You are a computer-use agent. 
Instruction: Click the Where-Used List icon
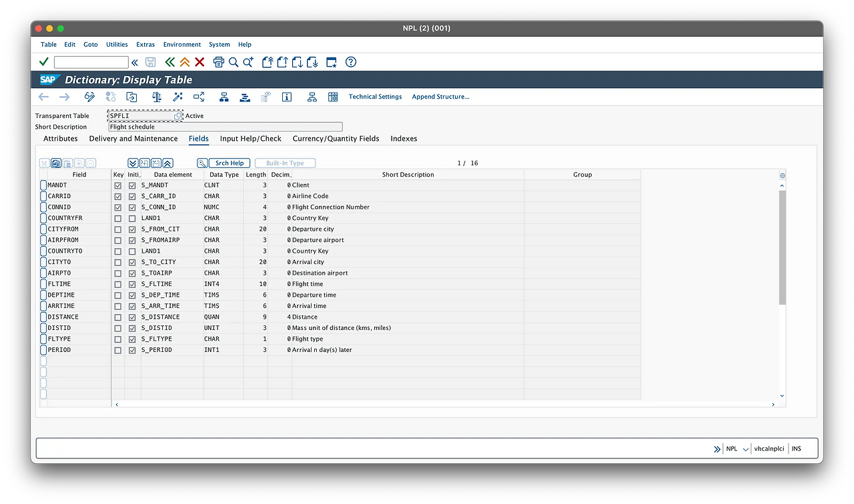coord(199,97)
